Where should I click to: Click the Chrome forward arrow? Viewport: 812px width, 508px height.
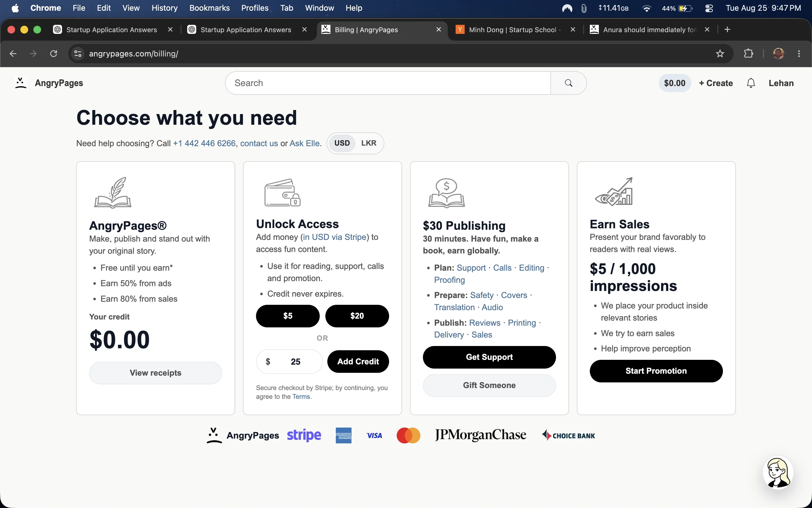click(33, 54)
